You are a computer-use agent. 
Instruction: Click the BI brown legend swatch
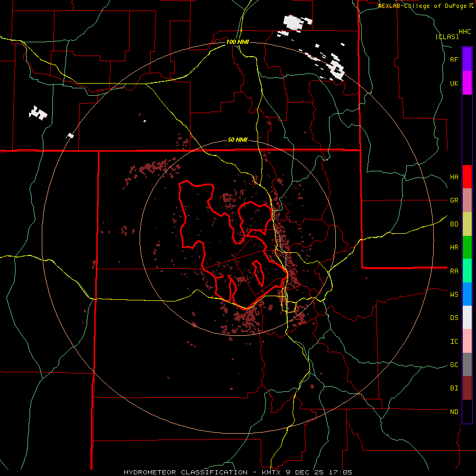[x=467, y=388]
